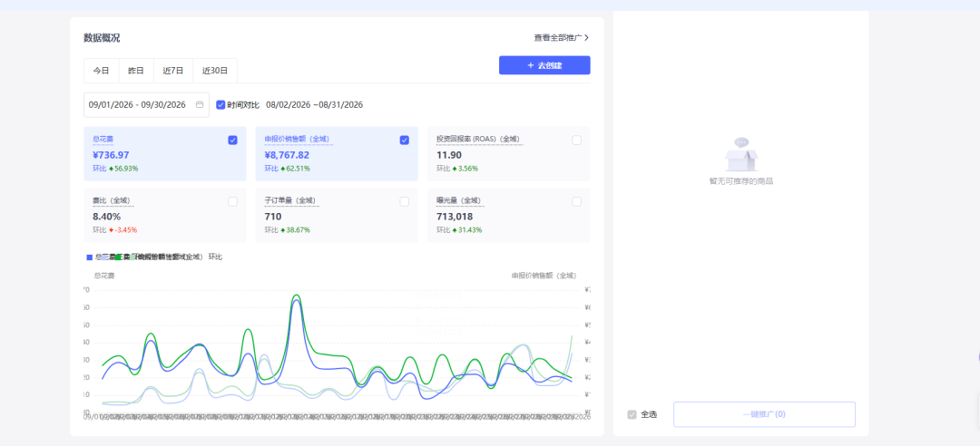Click the empty box icon above 暂无可推荐的商品
980x446 pixels.
[740, 154]
